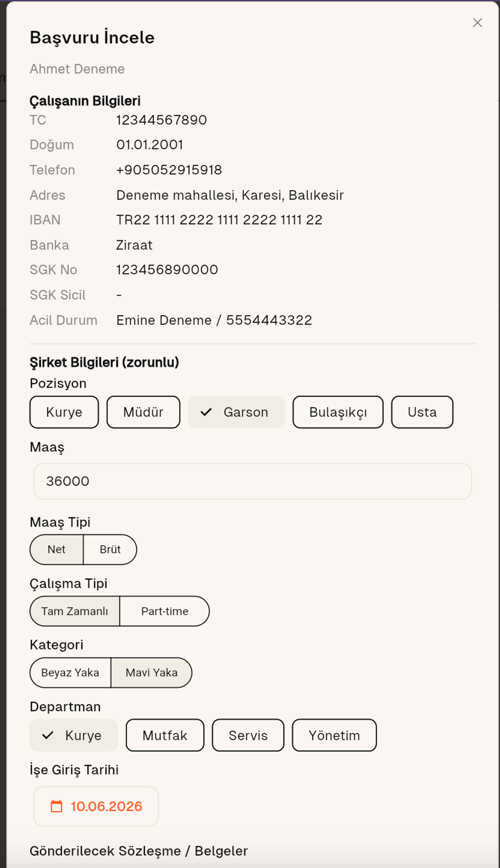Screen dimensions: 500x868
Task: Select Kurye position chip
Action: point(64,412)
